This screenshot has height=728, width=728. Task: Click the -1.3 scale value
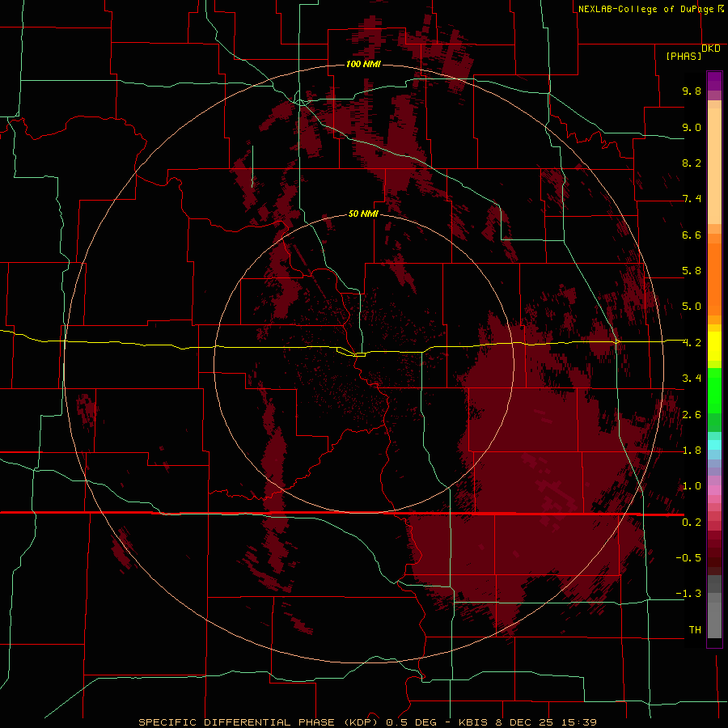(x=688, y=594)
